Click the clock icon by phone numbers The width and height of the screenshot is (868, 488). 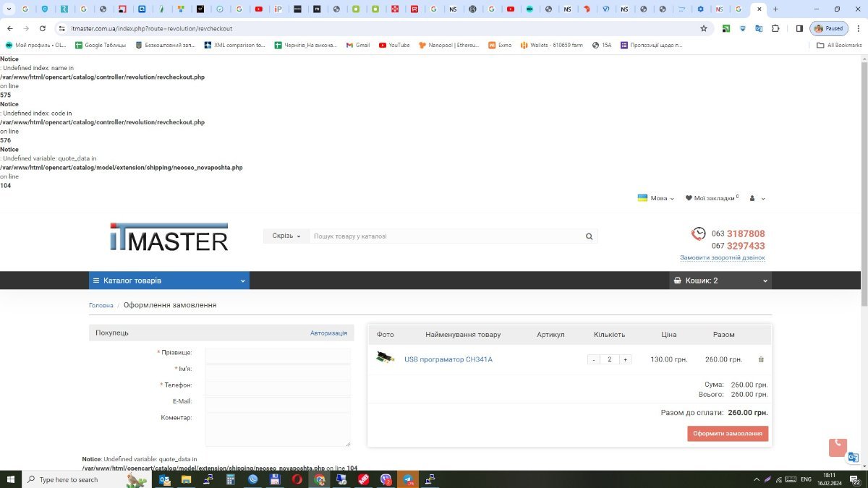698,234
